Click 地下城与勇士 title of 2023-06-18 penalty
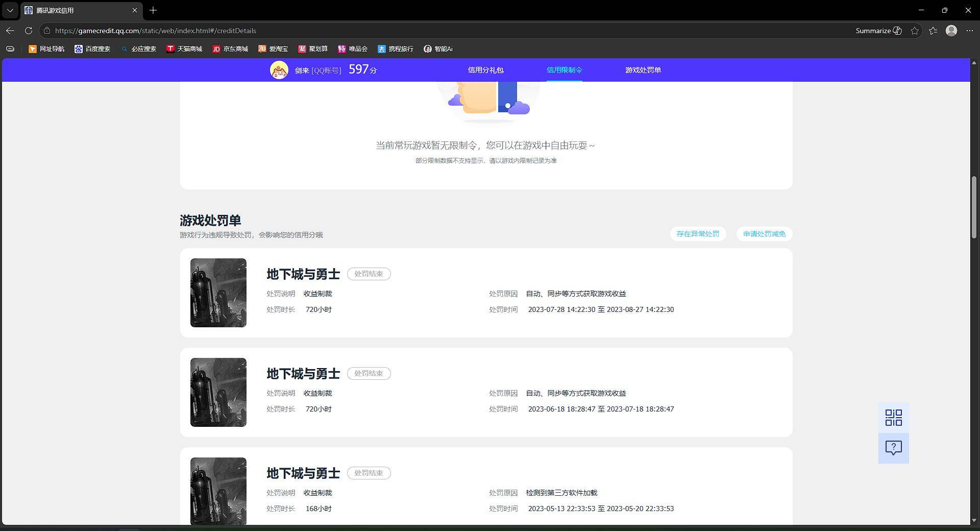 (x=303, y=374)
